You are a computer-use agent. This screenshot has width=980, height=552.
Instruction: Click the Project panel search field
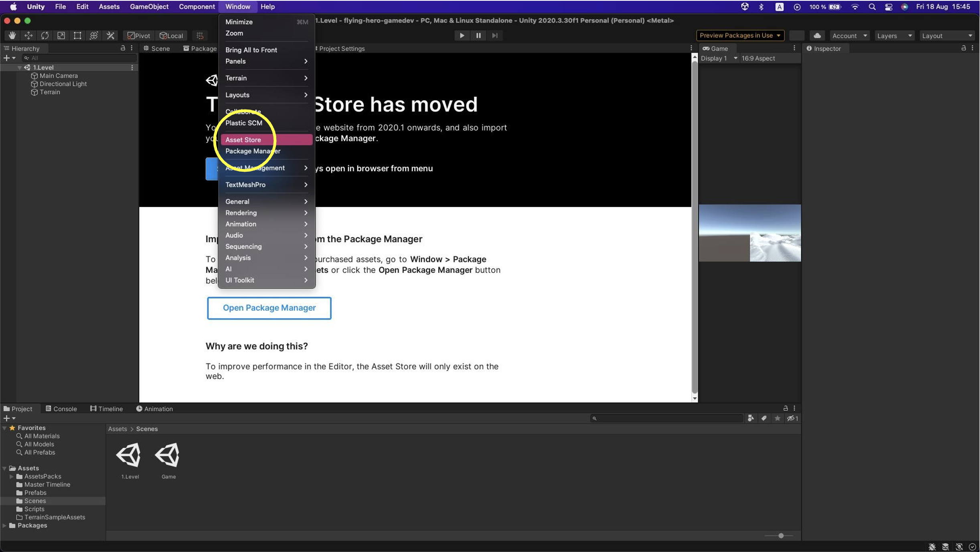coord(667,418)
